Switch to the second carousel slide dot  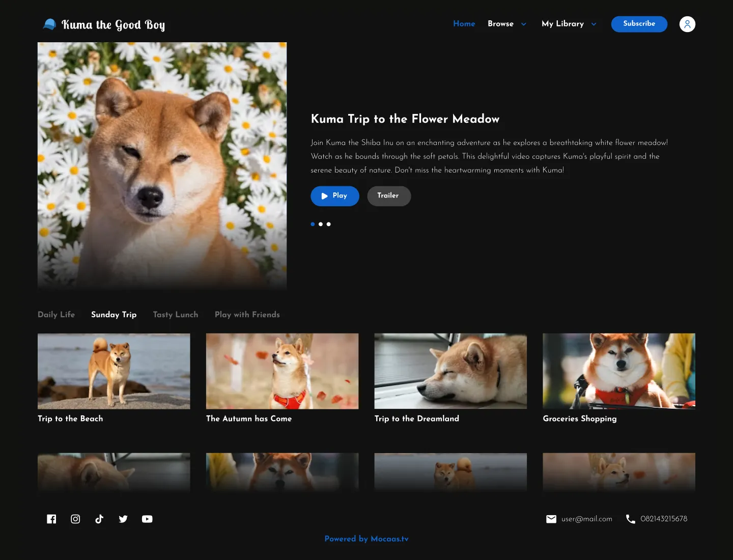coord(321,224)
